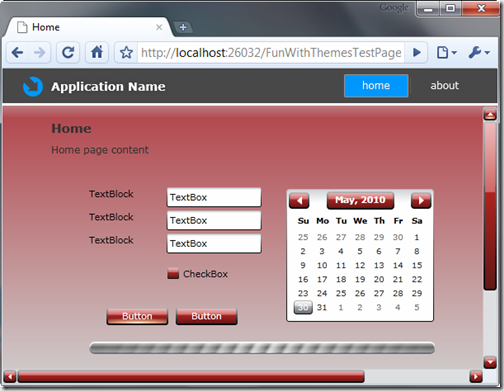Click the first red Button
Viewport: 504px width, 391px height.
coord(137,316)
